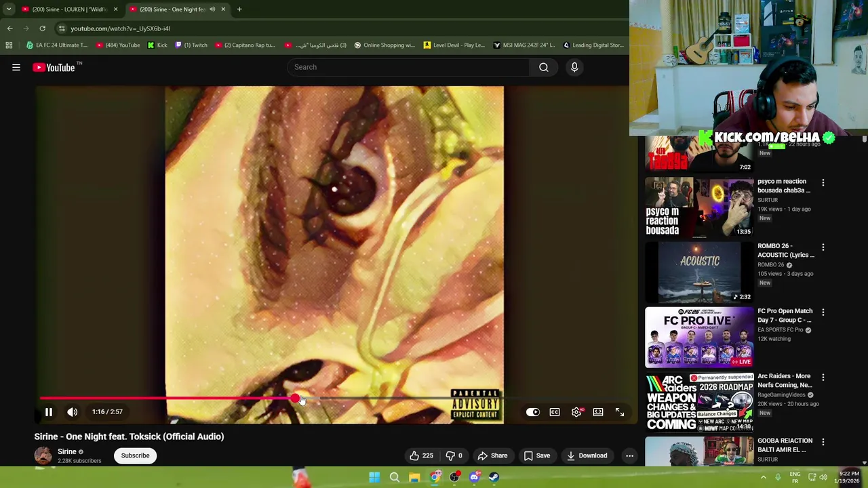
Task: Open options for Arc Raiders video
Action: pos(823,378)
